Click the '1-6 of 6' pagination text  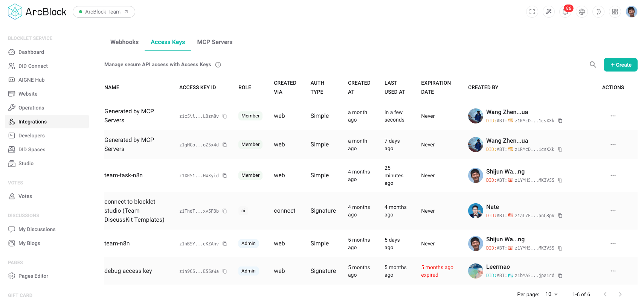coord(581,294)
